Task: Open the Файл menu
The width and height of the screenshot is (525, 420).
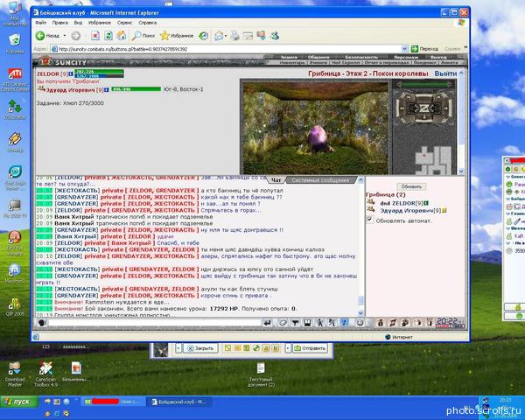Action: coord(41,23)
